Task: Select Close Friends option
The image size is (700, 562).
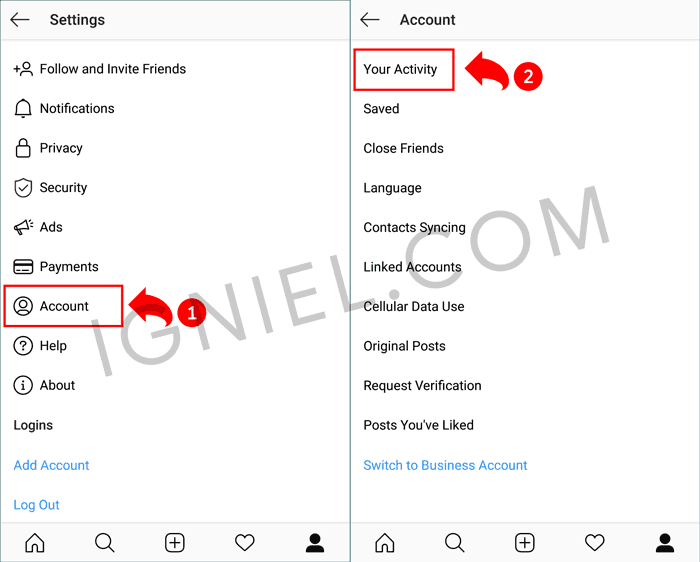Action: point(404,148)
